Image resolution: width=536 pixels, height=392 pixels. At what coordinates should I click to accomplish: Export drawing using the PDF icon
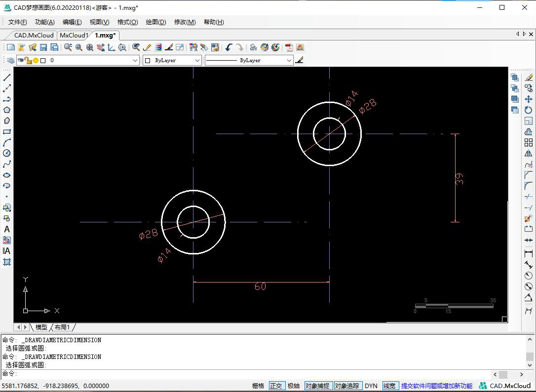(289, 47)
